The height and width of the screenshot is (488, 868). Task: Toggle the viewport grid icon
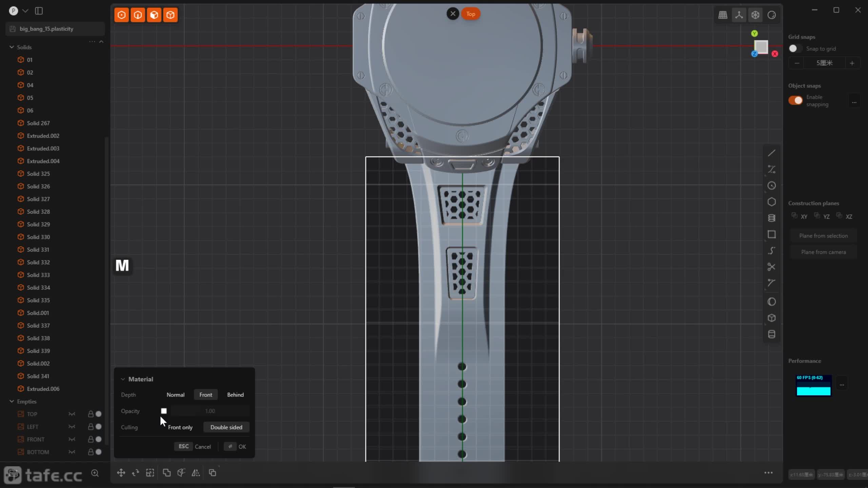tap(723, 15)
